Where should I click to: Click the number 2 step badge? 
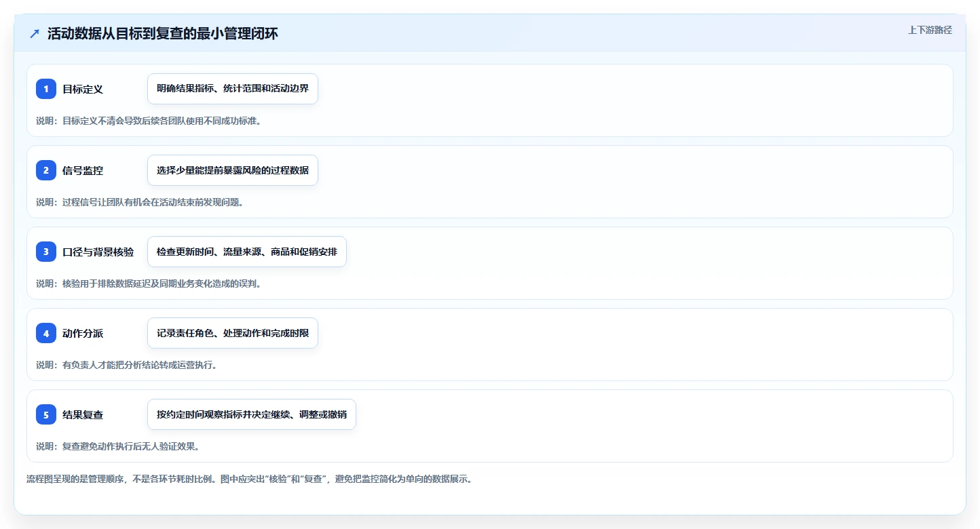click(46, 170)
